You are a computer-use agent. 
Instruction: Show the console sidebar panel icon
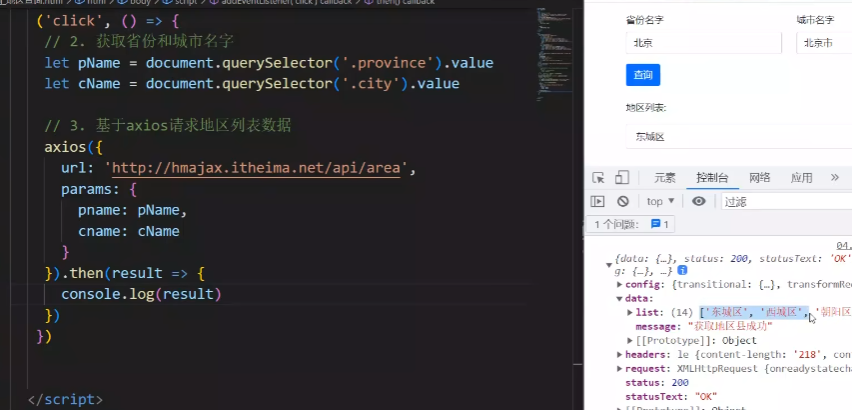[598, 201]
